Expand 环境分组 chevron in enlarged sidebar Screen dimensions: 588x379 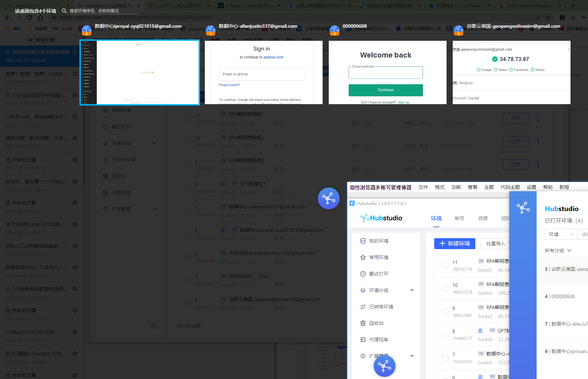tap(412, 290)
